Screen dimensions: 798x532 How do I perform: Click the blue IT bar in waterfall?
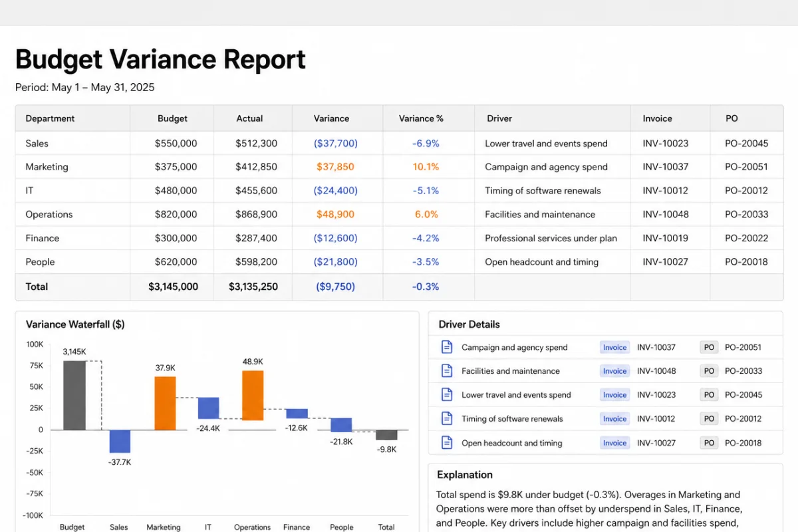209,408
